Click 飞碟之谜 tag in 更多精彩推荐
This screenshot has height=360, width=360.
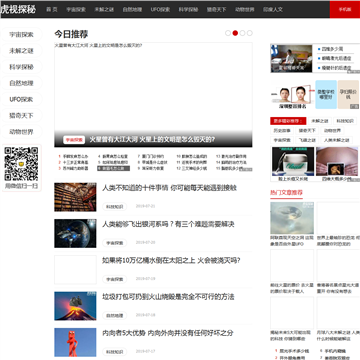307,140
